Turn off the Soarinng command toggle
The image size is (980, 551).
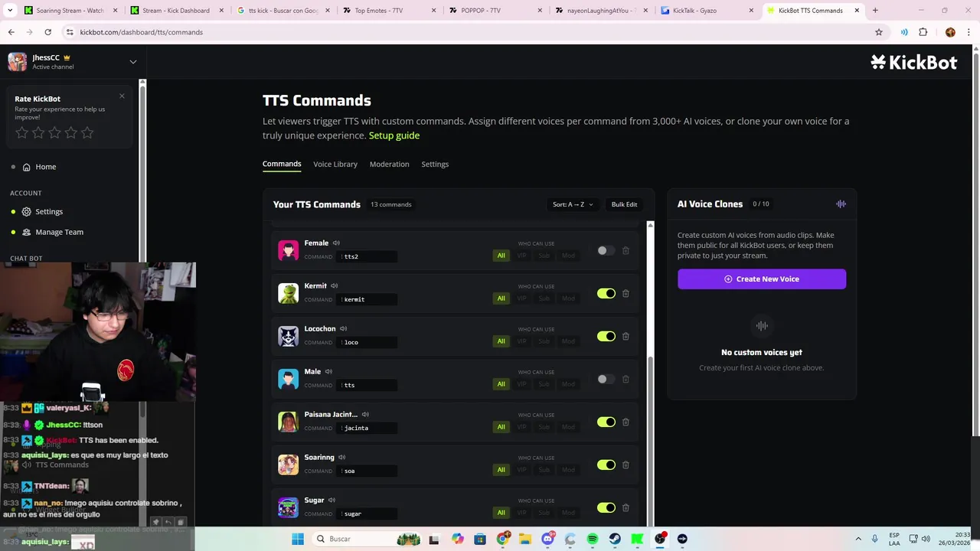click(x=606, y=465)
